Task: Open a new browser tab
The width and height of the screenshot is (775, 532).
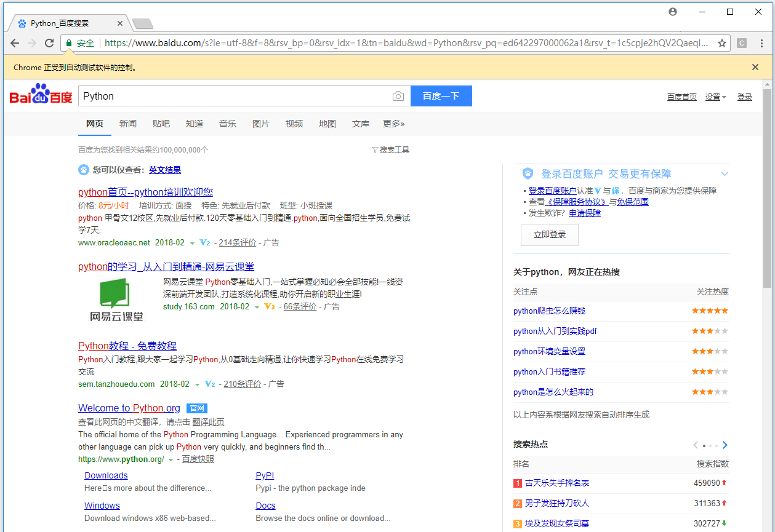Action: click(x=143, y=24)
